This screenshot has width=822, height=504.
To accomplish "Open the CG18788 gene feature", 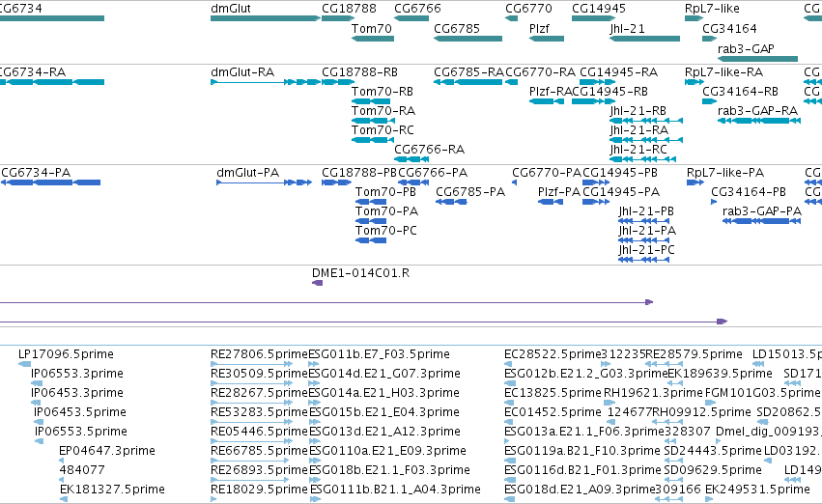I will [x=338, y=18].
